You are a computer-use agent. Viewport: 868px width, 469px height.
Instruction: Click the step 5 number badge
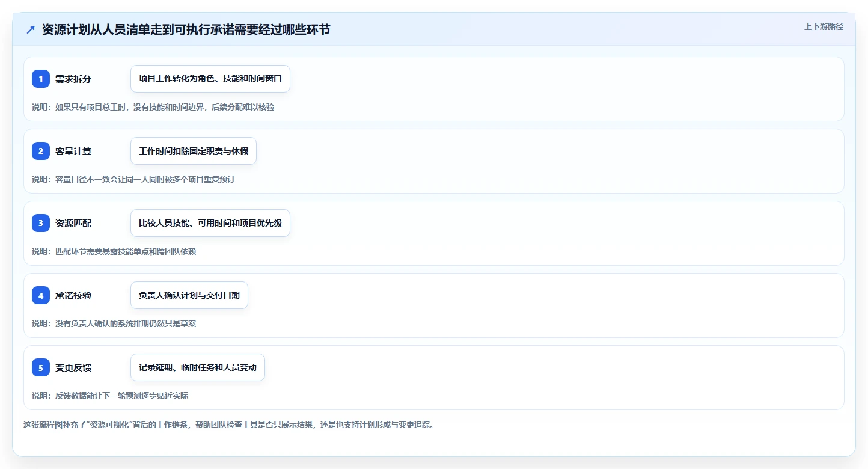[41, 367]
